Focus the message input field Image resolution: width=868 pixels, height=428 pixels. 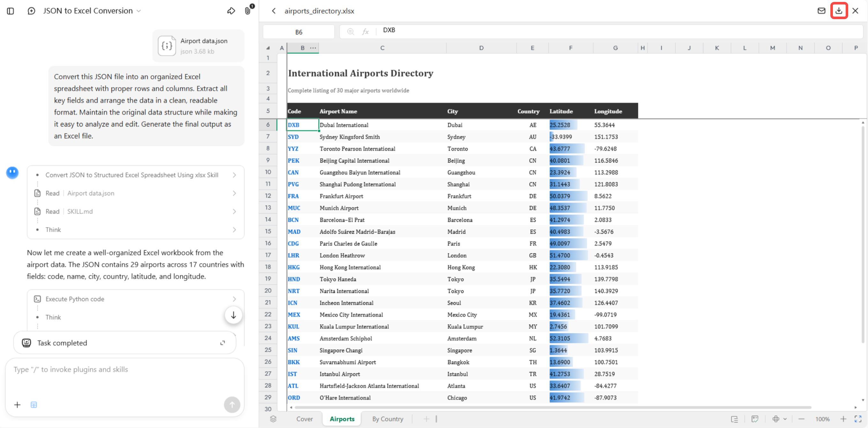[x=125, y=369]
